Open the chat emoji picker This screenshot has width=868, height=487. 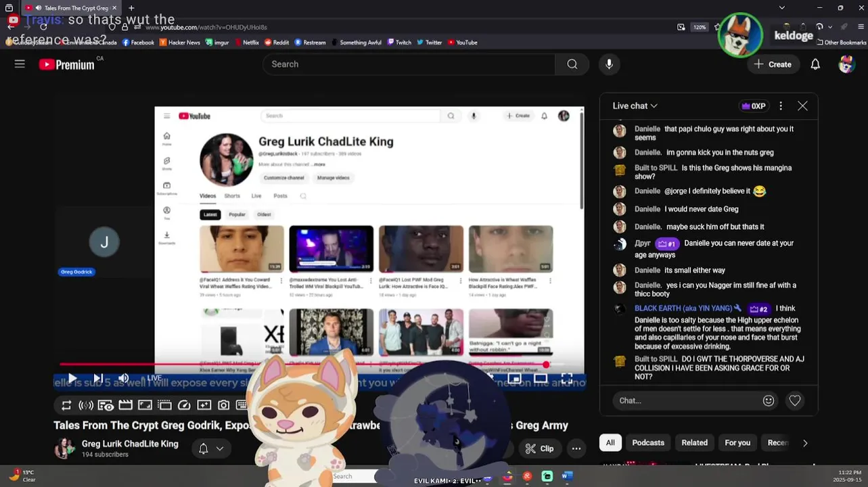pos(769,400)
